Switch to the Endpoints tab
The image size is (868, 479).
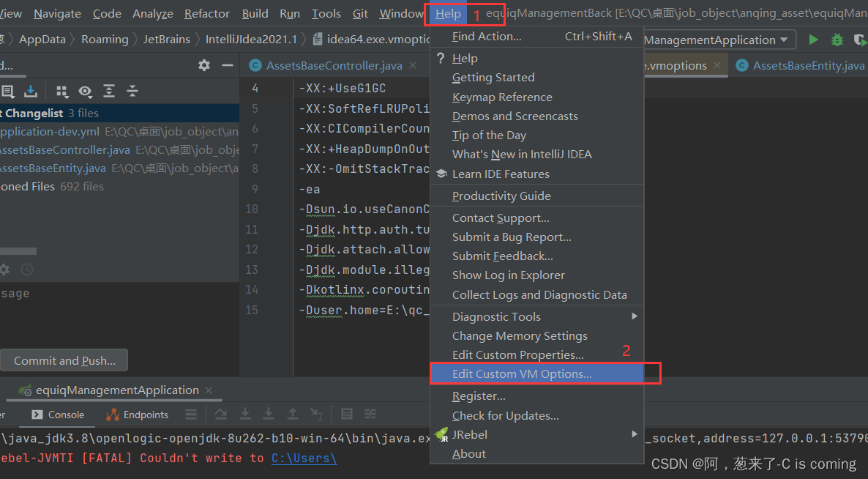[138, 415]
